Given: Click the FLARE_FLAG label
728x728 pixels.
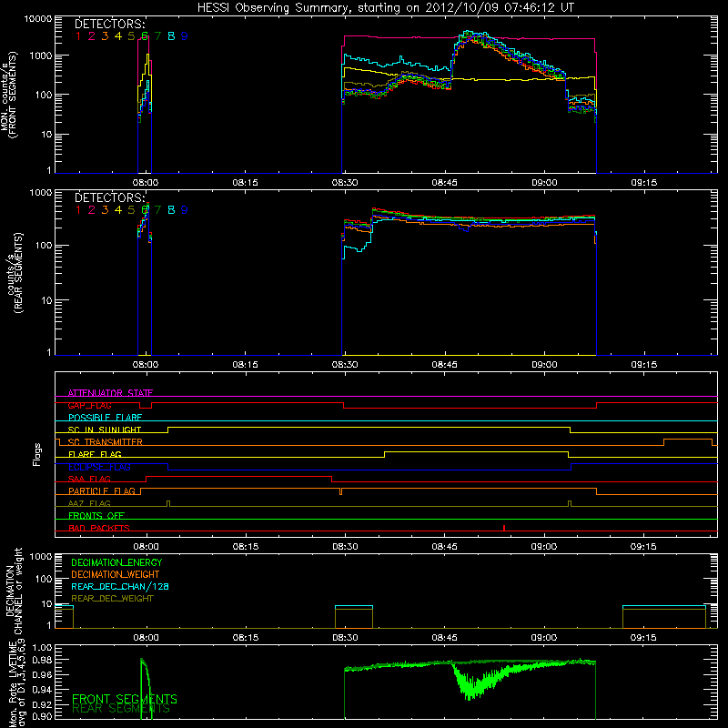Looking at the screenshot, I should (95, 454).
